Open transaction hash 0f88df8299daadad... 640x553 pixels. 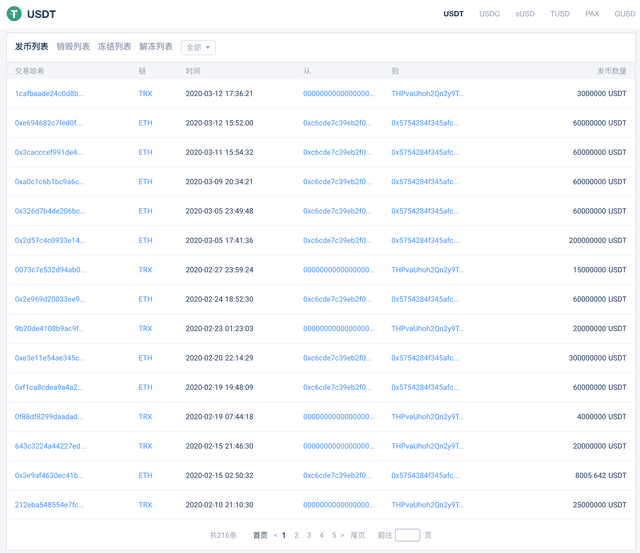49,417
